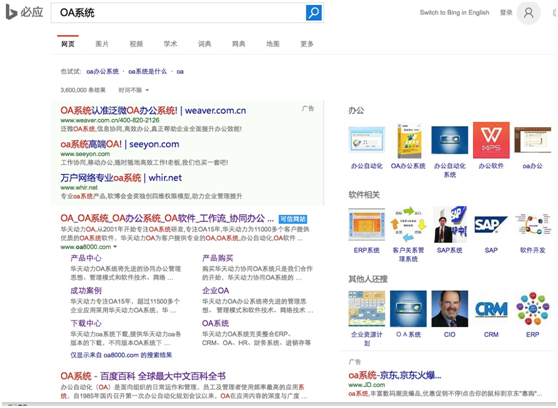Switch to the 图片 tab
558x408 pixels.
point(102,44)
